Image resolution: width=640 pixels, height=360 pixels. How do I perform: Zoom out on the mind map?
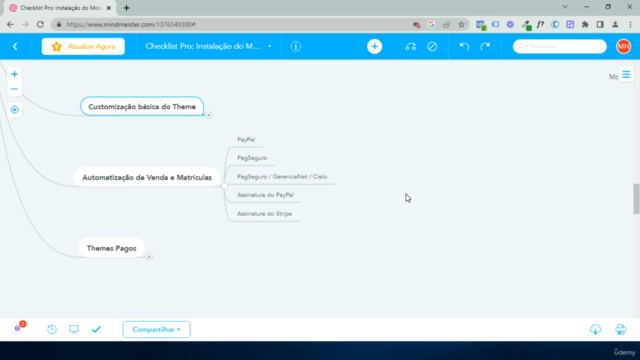pyautogui.click(x=14, y=89)
